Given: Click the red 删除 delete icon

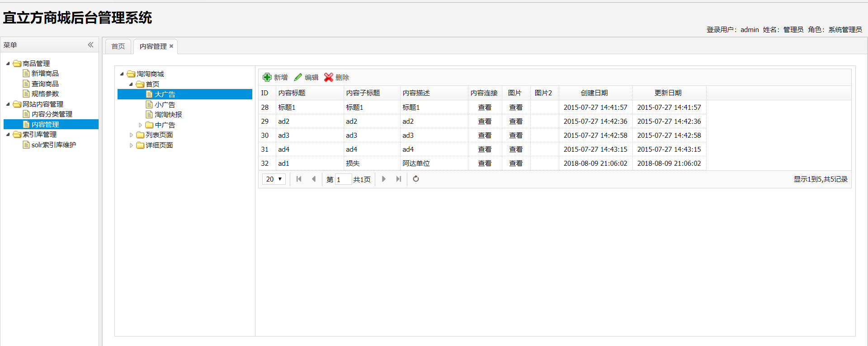Looking at the screenshot, I should [x=329, y=77].
